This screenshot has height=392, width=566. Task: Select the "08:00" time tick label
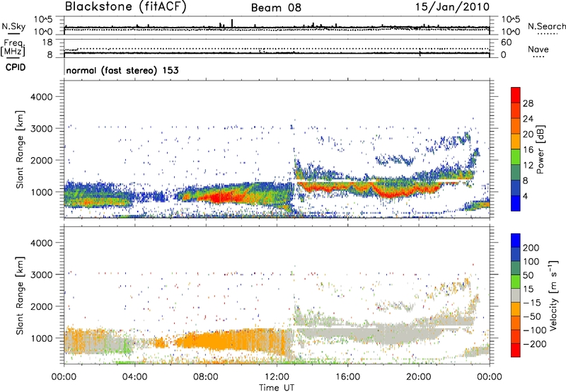(x=206, y=377)
